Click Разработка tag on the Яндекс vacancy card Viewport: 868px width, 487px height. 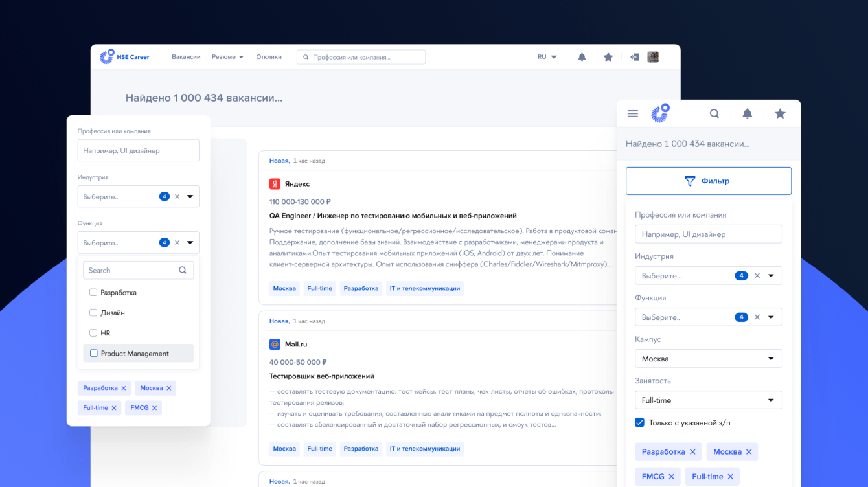(x=361, y=288)
